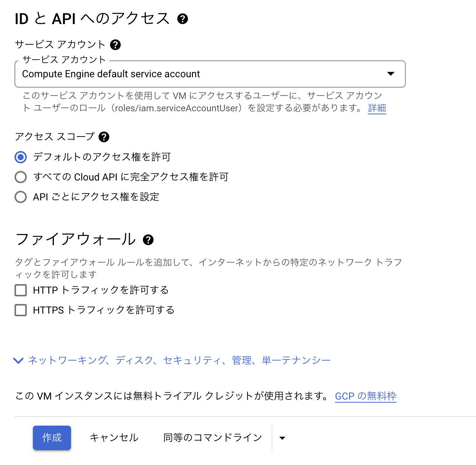
Task: Click the HTTPS トラフィックを許可する label text
Action: coord(104,310)
